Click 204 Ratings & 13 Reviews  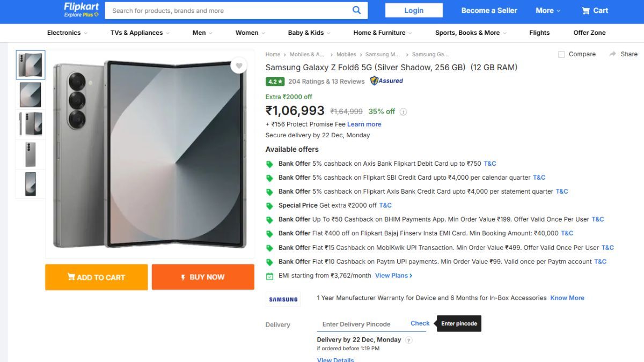[x=326, y=82]
